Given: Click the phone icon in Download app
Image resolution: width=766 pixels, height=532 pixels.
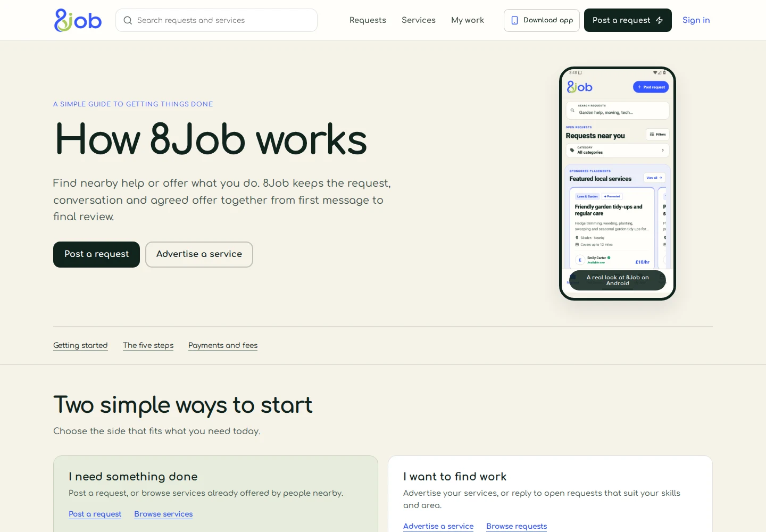Looking at the screenshot, I should [514, 20].
